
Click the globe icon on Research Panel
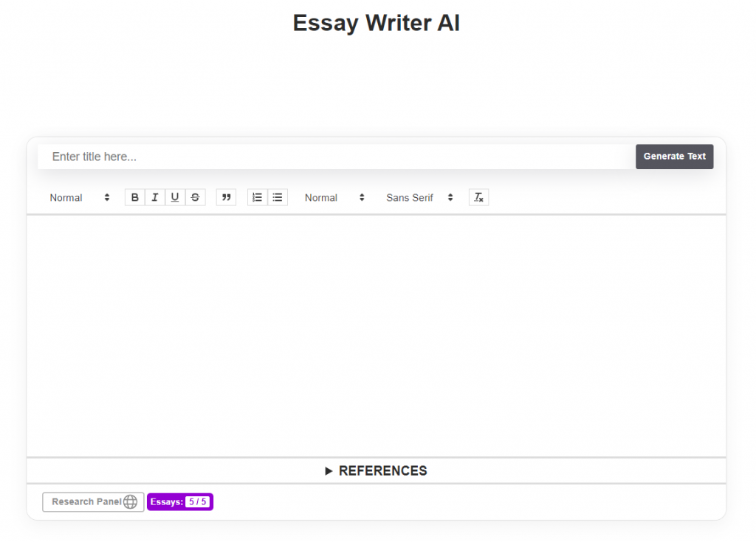pyautogui.click(x=131, y=502)
